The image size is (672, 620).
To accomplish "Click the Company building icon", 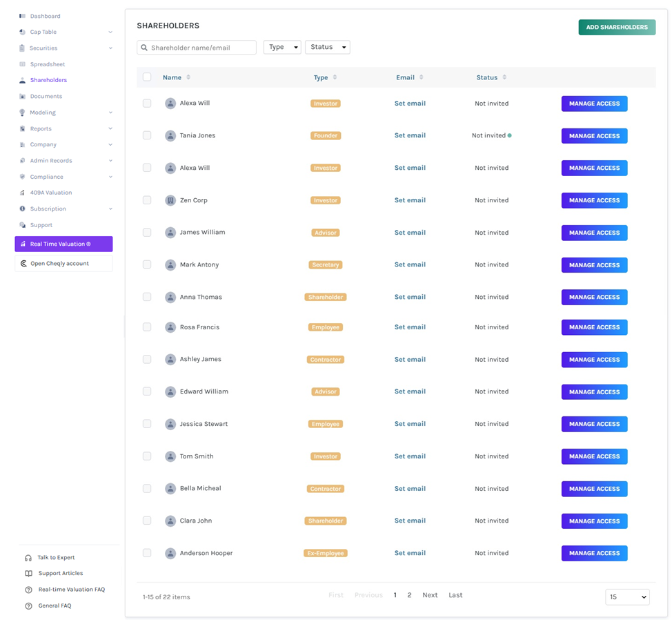I will click(22, 144).
